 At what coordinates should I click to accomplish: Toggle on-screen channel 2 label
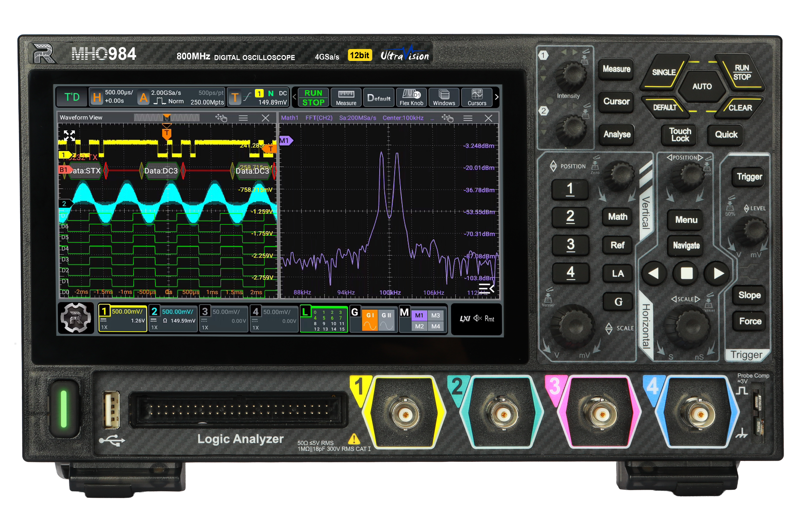[x=173, y=319]
